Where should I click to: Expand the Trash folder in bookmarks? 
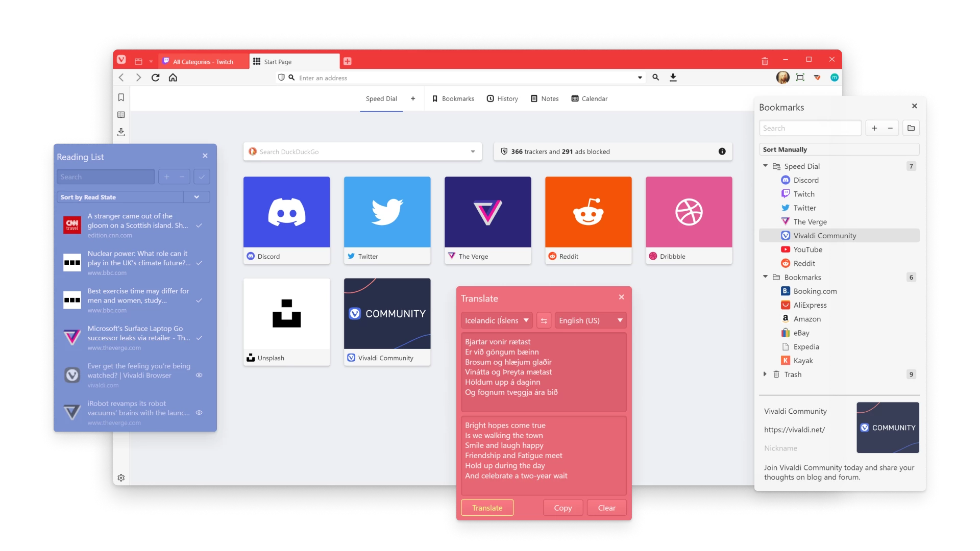point(766,374)
